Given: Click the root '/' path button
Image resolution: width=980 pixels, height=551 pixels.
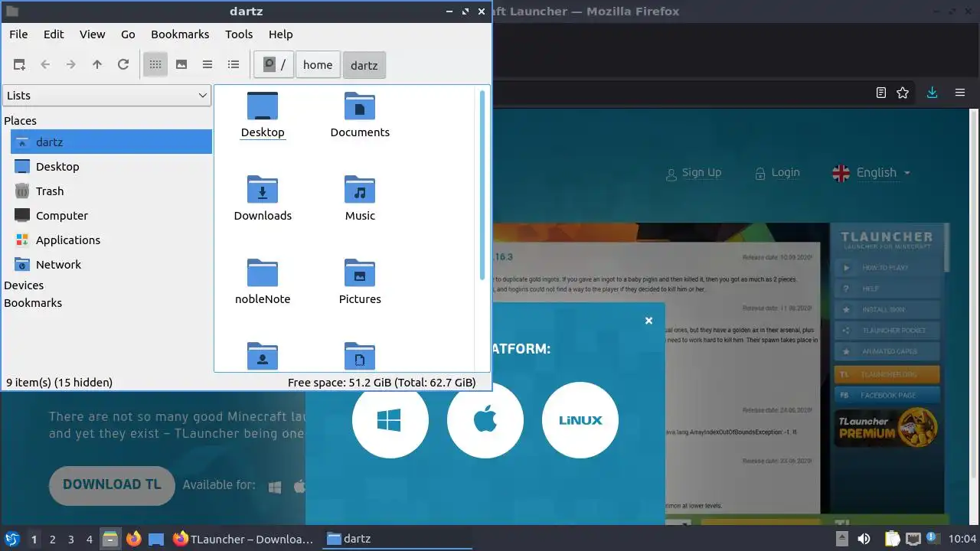Looking at the screenshot, I should (x=275, y=65).
